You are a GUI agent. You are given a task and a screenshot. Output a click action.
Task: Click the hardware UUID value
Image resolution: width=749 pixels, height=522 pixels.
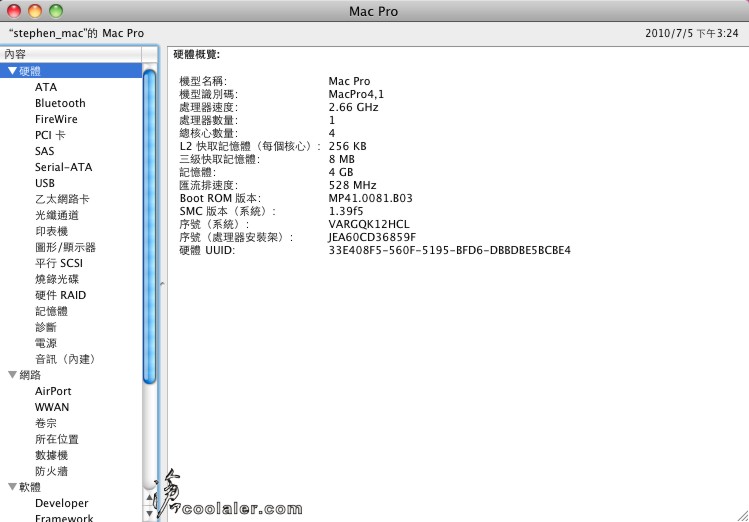449,250
